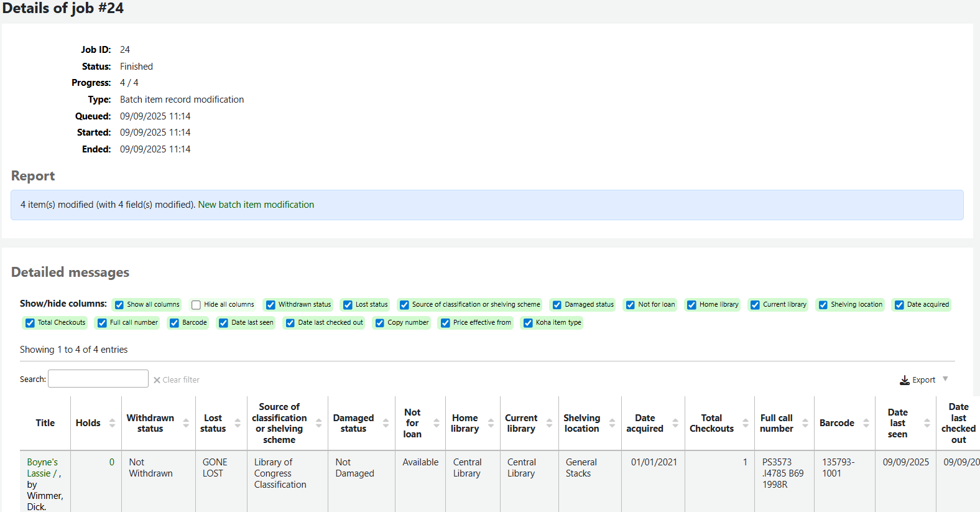980x512 pixels.
Task: Enable the Hide all columns checkbox
Action: click(196, 305)
